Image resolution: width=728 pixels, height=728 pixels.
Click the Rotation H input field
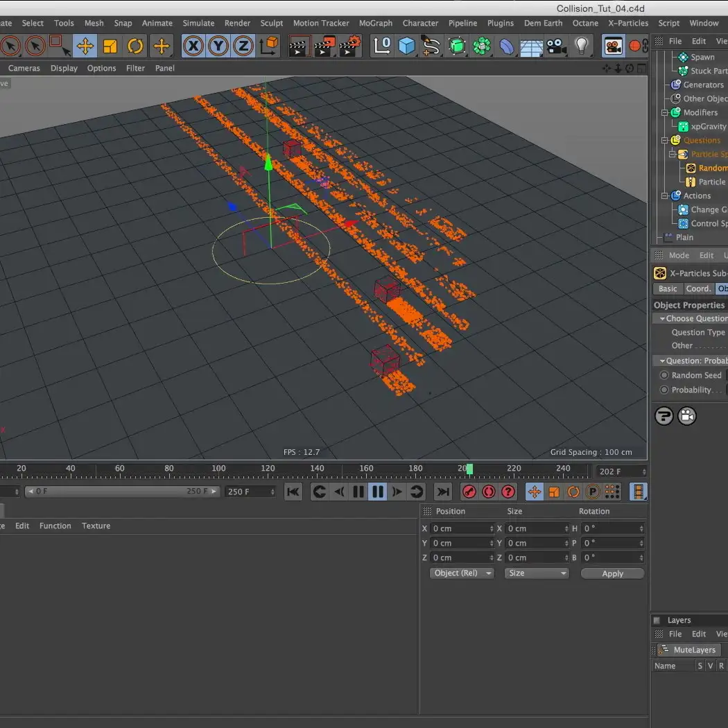tap(613, 529)
